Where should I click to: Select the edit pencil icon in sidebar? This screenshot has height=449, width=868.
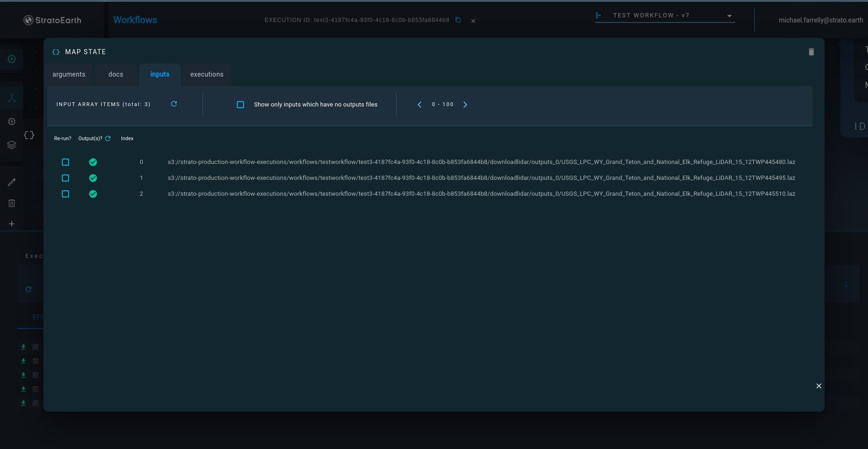pos(12,182)
